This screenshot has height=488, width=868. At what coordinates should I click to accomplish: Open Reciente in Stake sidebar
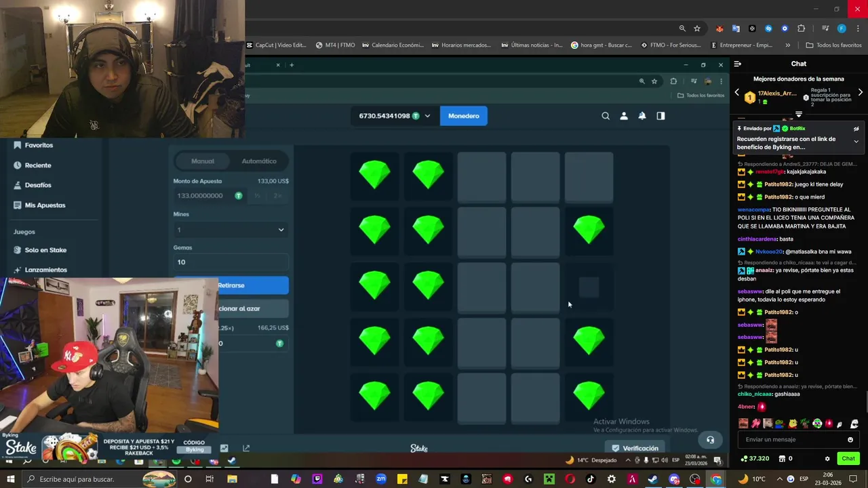click(32, 165)
